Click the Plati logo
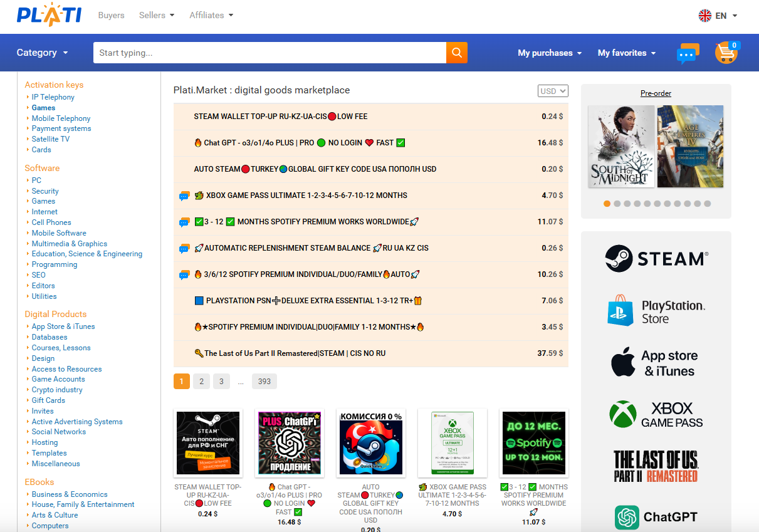Image resolution: width=759 pixels, height=532 pixels. coord(49,15)
